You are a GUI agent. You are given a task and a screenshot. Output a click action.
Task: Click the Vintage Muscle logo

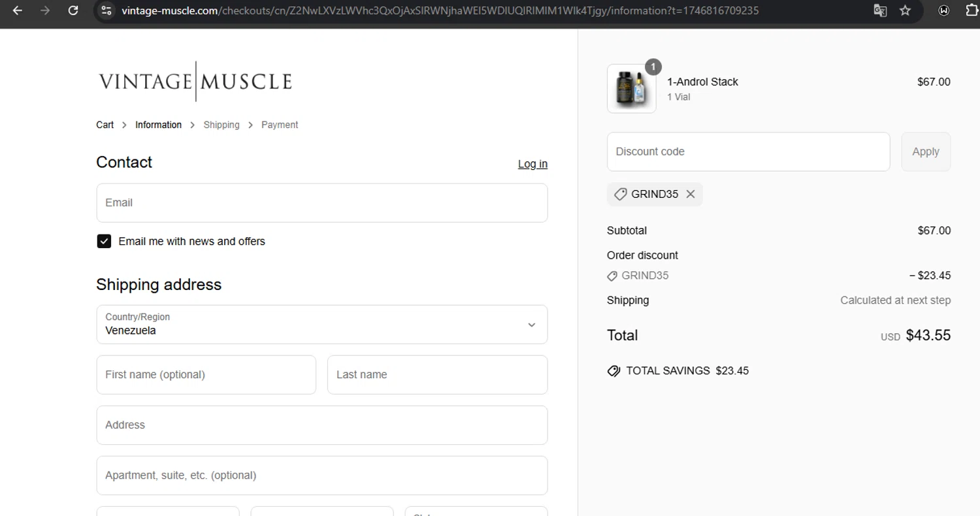(x=195, y=82)
